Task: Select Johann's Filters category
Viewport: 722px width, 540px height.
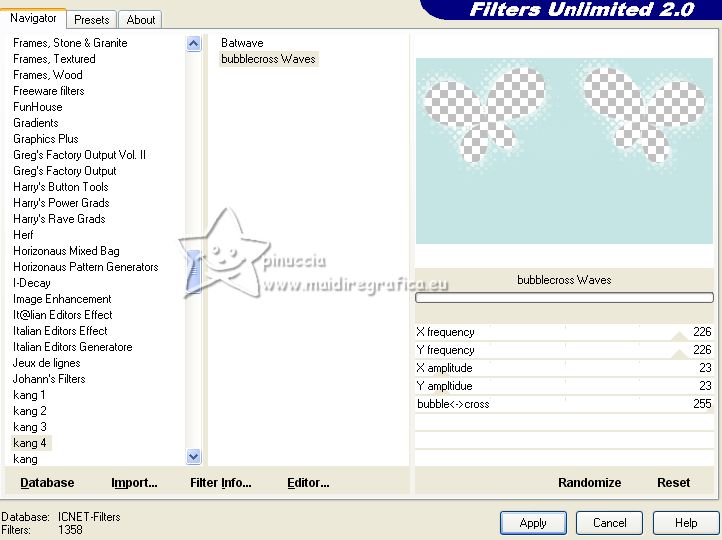Action: tap(49, 379)
